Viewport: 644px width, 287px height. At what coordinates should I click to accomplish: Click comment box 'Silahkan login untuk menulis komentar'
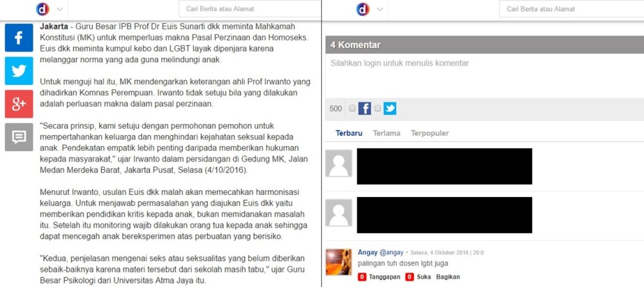pos(485,77)
